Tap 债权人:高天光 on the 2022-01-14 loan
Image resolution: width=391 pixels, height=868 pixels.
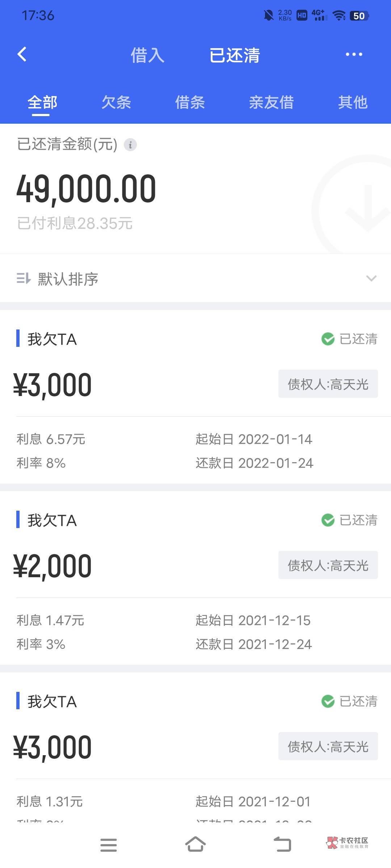click(328, 384)
